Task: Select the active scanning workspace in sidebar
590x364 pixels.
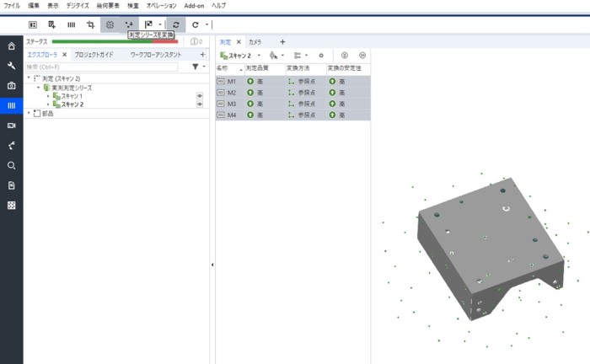Action: (x=12, y=105)
